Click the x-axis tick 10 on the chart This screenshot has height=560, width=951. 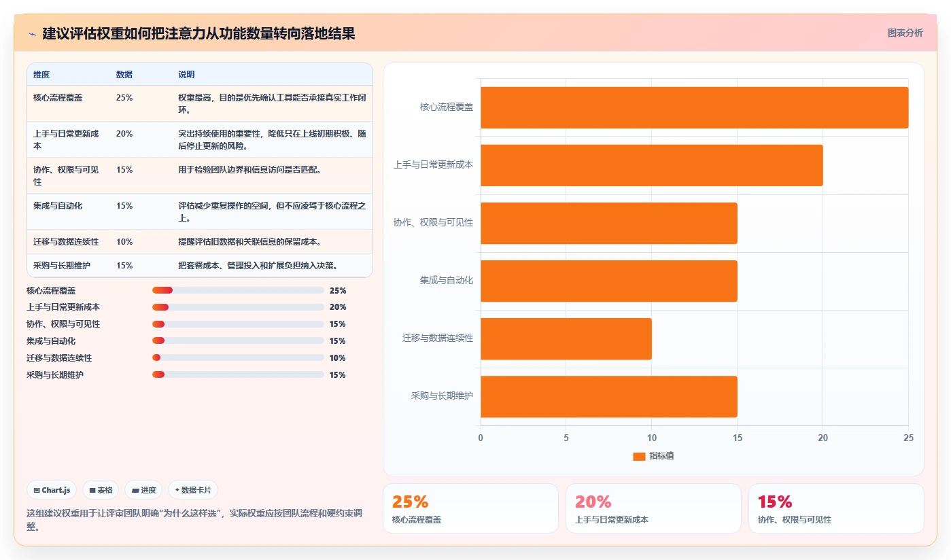[651, 438]
